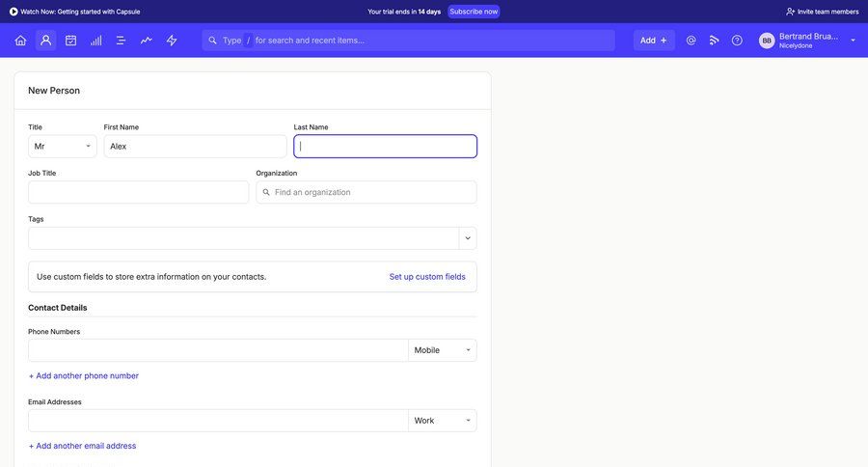Open the email type dropdown set to Work
Viewport: 868px width, 467px height.
pyautogui.click(x=443, y=421)
